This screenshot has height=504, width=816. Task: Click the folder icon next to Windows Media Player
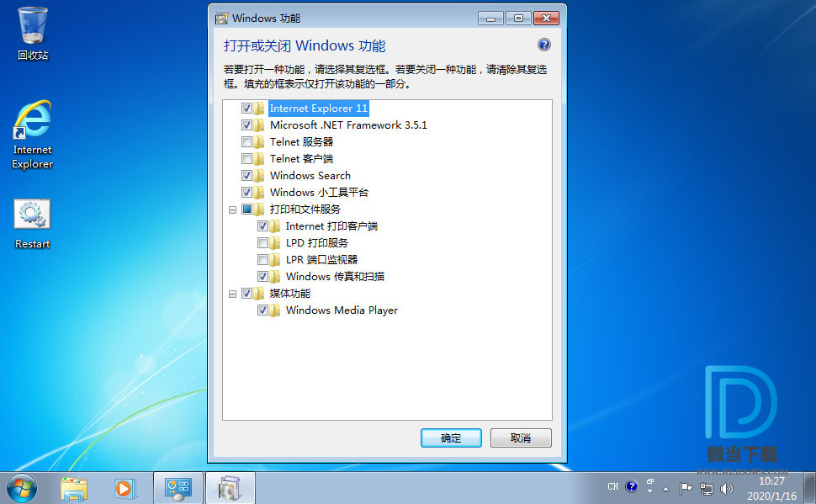(275, 310)
